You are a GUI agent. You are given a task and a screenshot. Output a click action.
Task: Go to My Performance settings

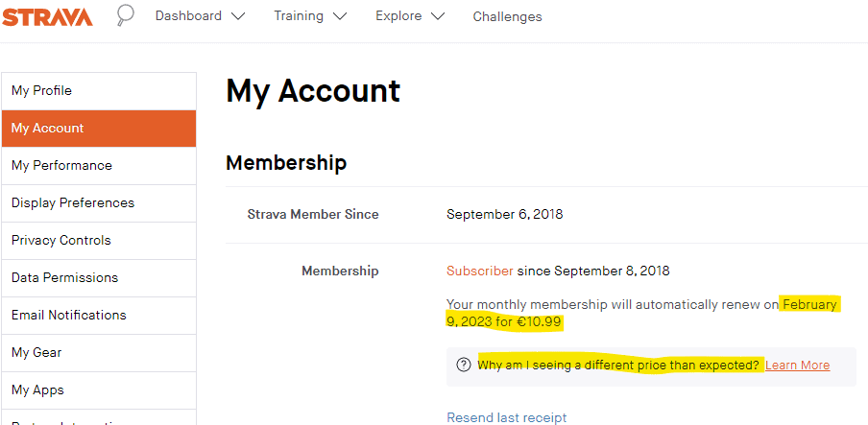pos(99,165)
